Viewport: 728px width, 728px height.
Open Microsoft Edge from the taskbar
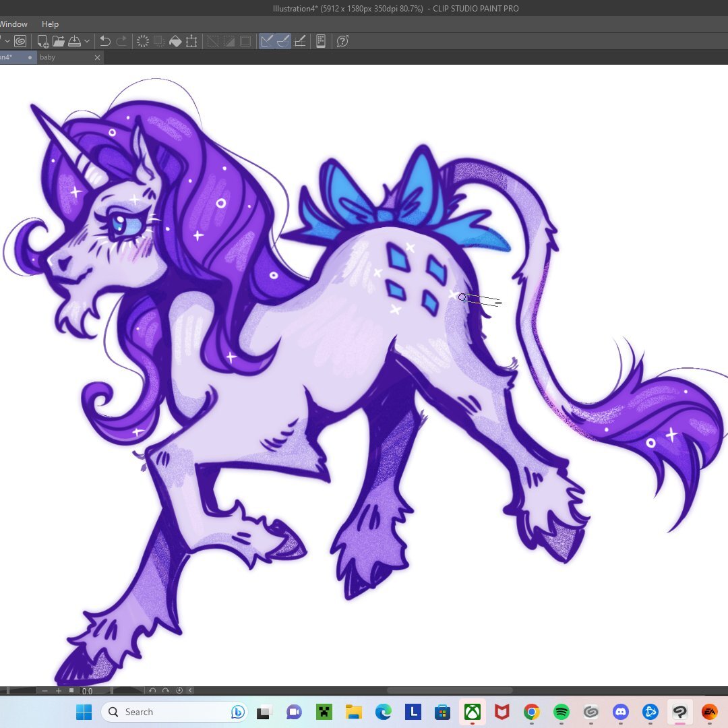tap(384, 712)
